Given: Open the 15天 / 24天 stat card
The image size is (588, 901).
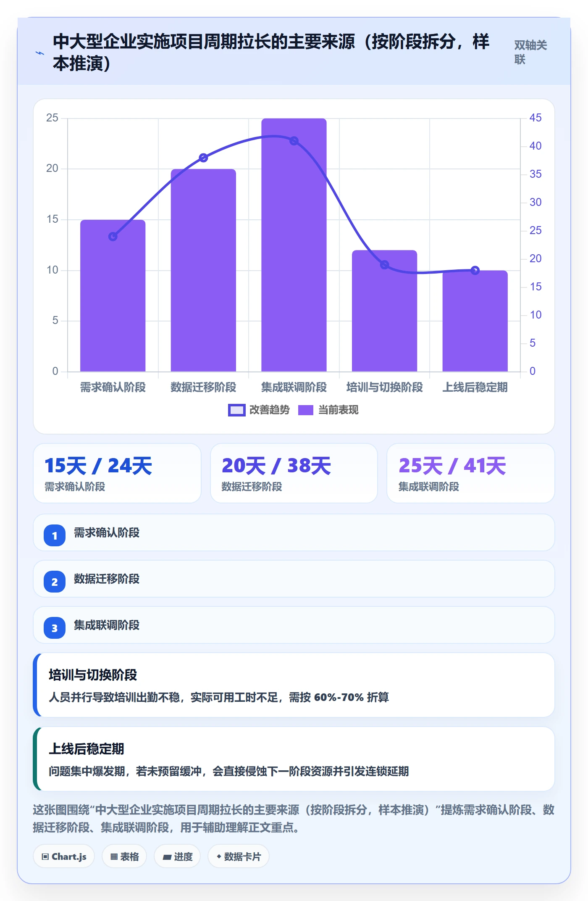Looking at the screenshot, I should (117, 473).
